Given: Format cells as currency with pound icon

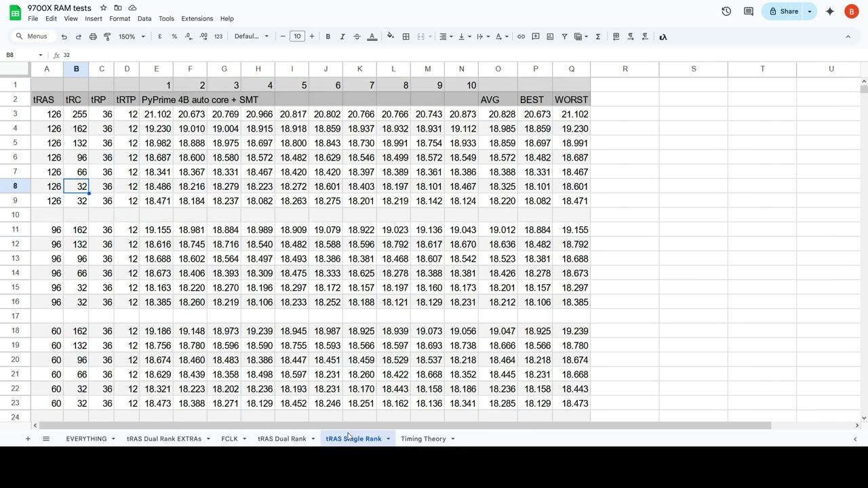Looking at the screenshot, I should click(159, 37).
